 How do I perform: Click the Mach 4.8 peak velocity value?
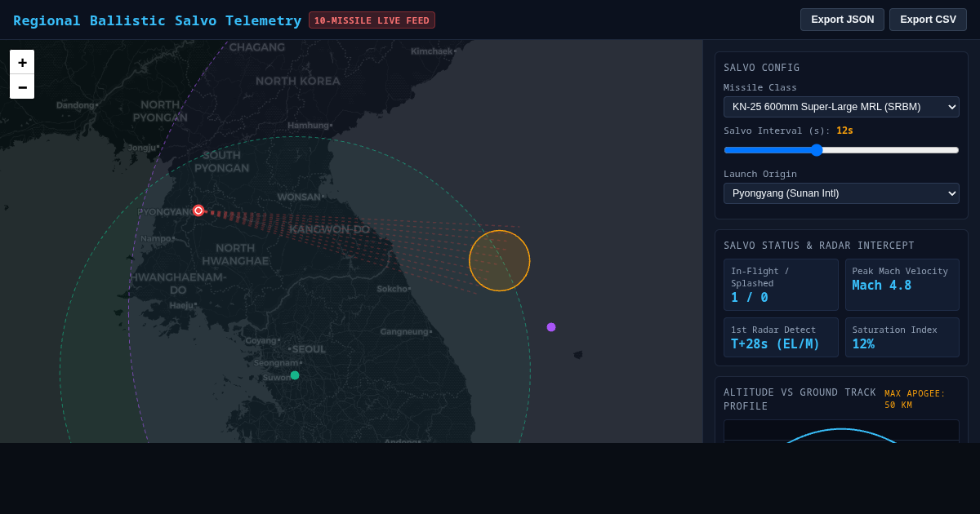click(x=882, y=286)
